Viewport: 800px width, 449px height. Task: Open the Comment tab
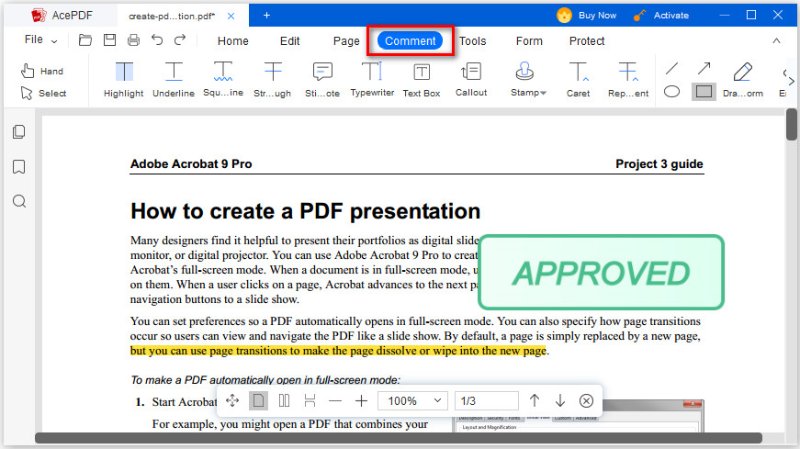tap(410, 41)
